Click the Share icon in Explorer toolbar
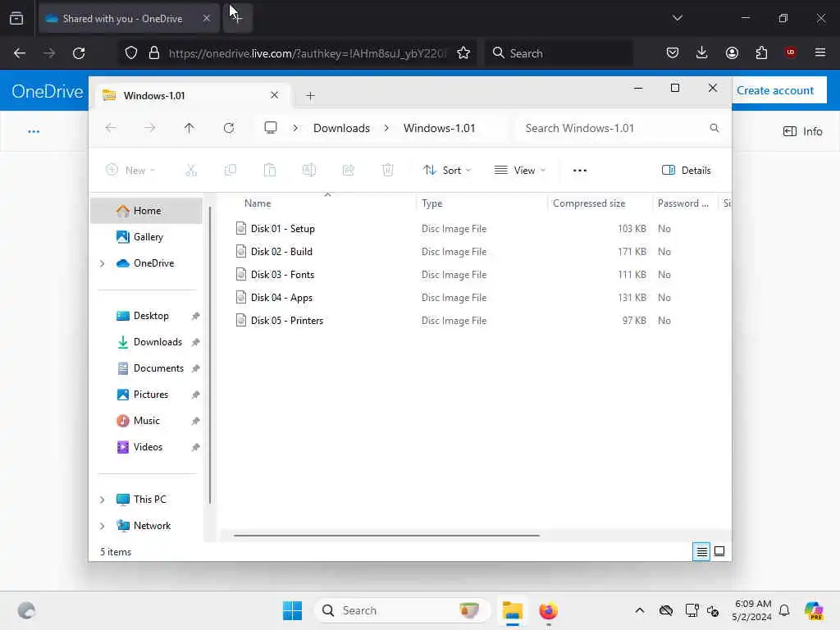840x630 pixels. pos(348,171)
